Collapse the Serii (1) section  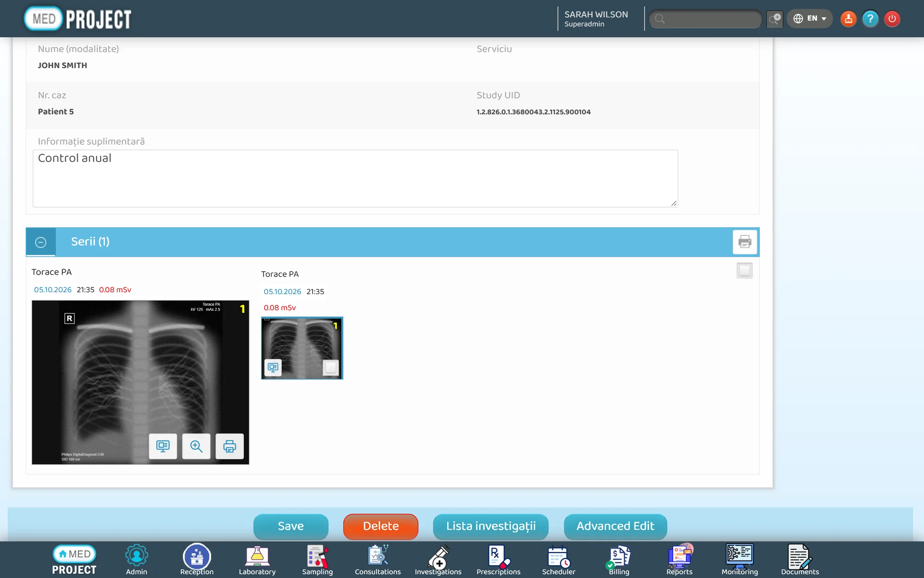tap(41, 242)
